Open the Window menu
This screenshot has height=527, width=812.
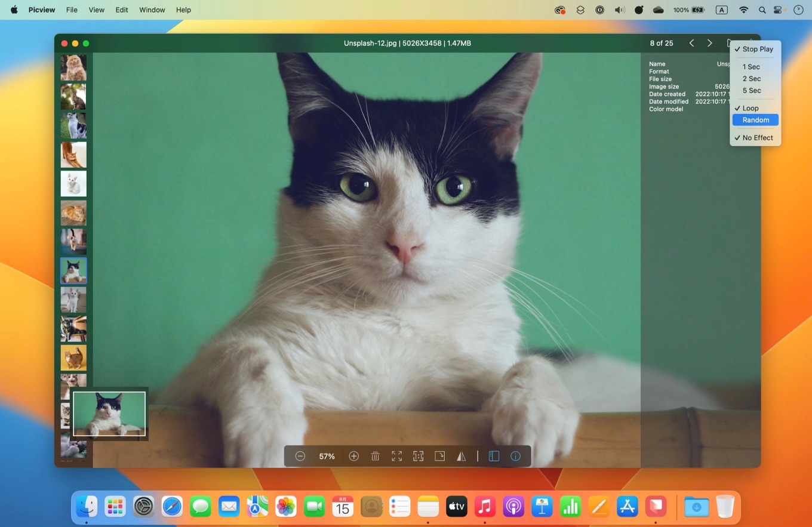click(152, 10)
